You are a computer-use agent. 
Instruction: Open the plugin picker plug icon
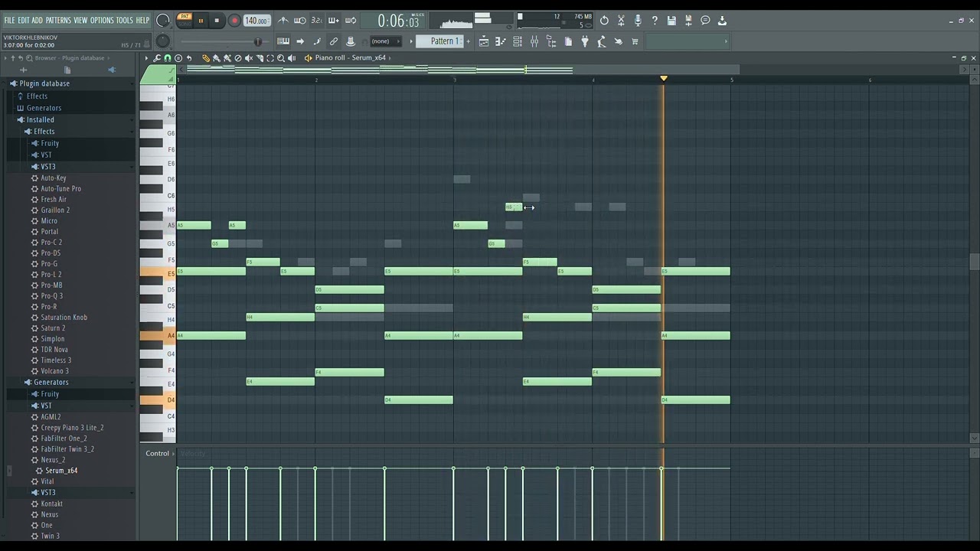pyautogui.click(x=585, y=41)
